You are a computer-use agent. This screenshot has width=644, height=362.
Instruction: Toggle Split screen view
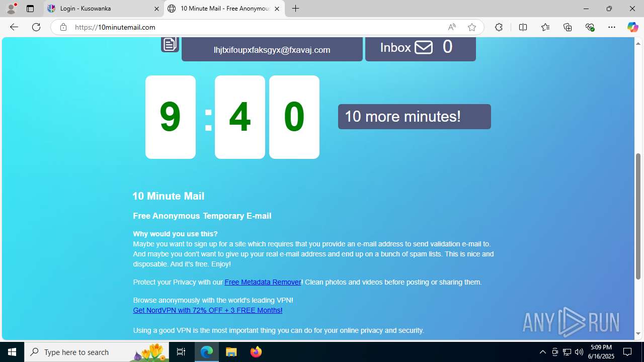click(523, 27)
